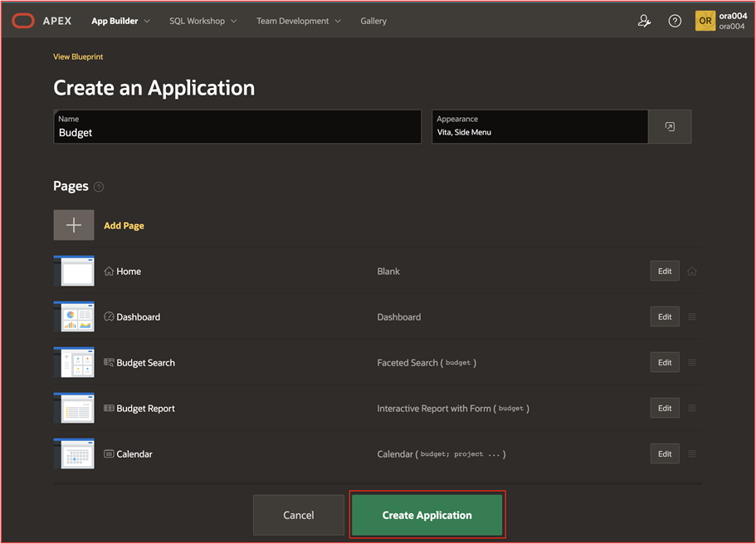
Task: Click the Create Application button
Action: pyautogui.click(x=427, y=515)
